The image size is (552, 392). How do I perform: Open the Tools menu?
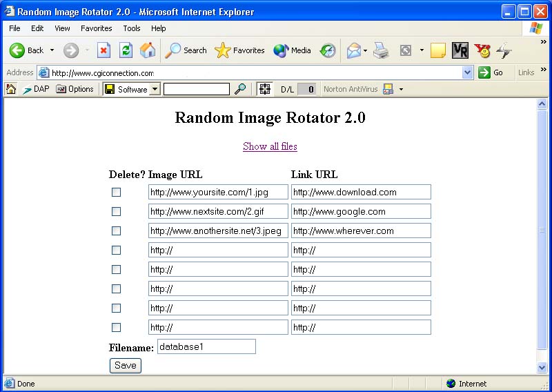132,28
